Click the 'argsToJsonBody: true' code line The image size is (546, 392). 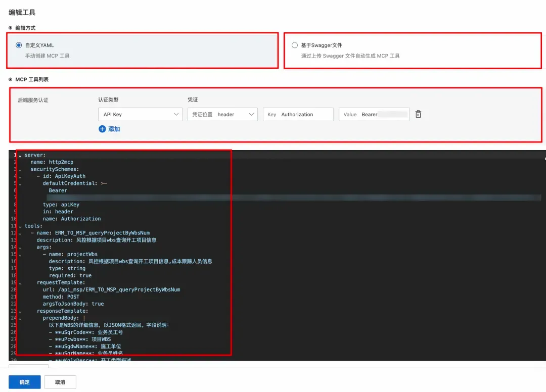pyautogui.click(x=73, y=304)
